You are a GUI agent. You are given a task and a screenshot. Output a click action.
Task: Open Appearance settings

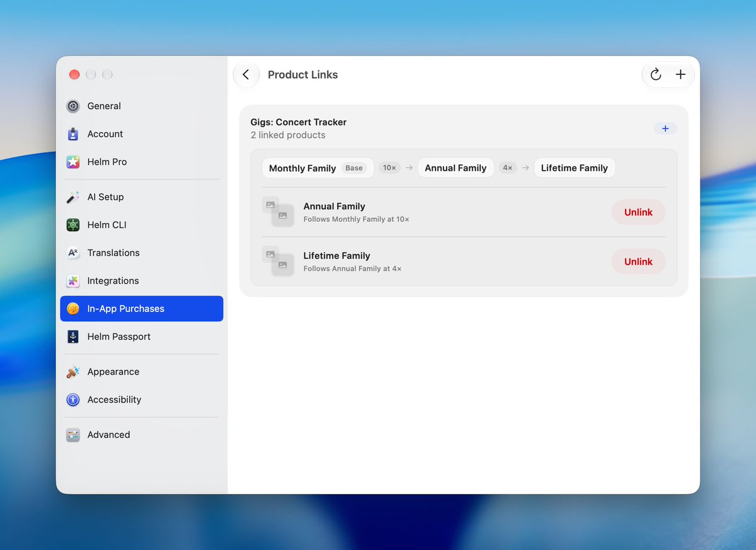[142, 372]
